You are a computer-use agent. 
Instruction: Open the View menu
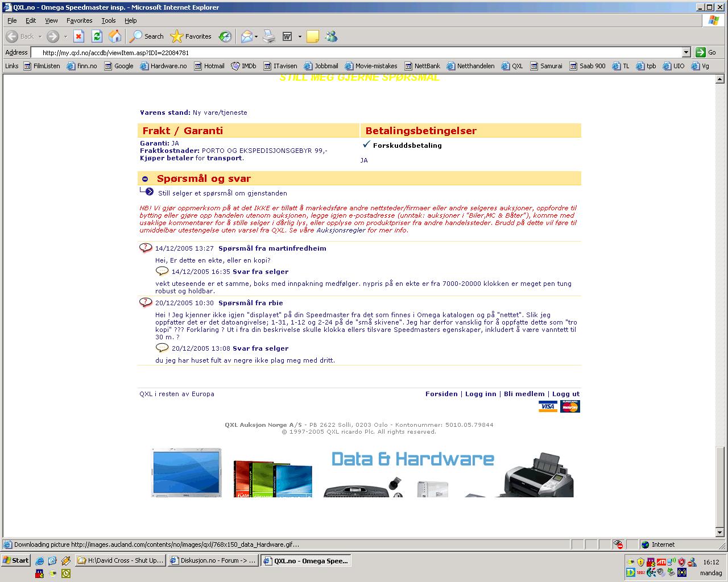pyautogui.click(x=51, y=20)
